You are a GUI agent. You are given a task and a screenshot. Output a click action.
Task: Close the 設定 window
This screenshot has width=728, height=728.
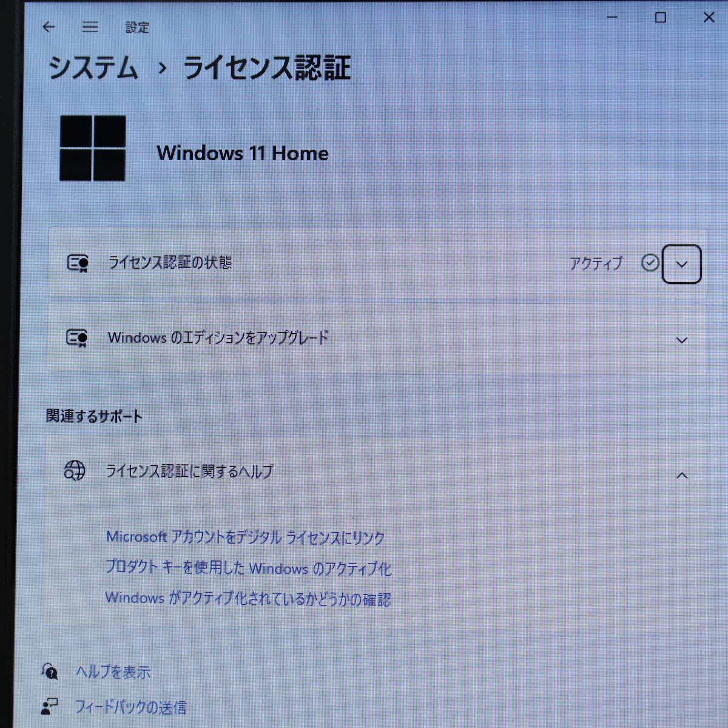click(709, 18)
